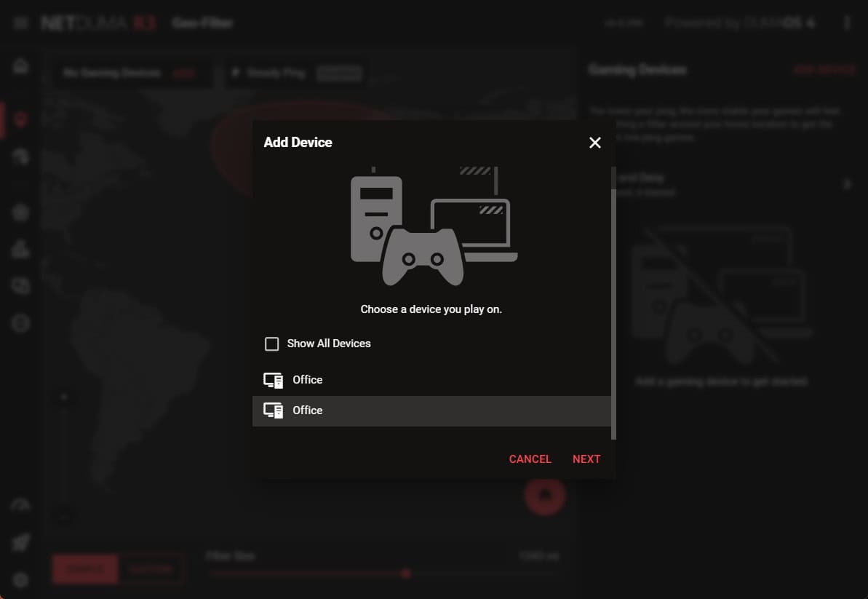Select the first Office device in the list

(x=308, y=380)
